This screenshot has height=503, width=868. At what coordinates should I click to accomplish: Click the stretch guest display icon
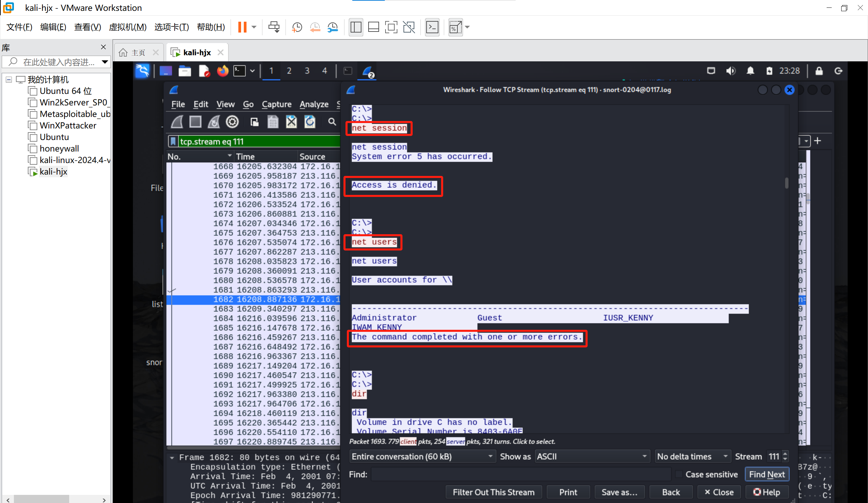pos(455,27)
